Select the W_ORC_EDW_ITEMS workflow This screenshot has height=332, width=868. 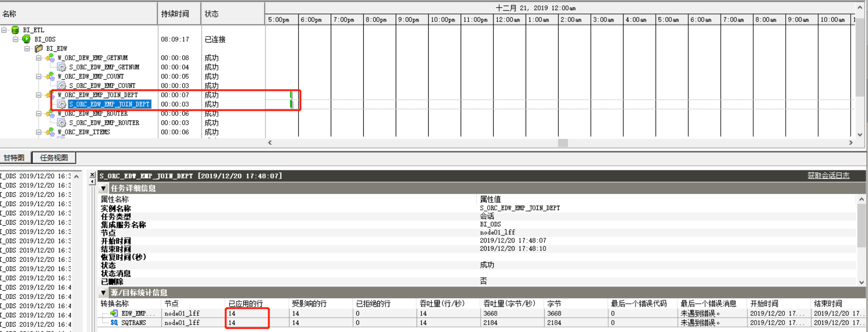click(x=84, y=132)
